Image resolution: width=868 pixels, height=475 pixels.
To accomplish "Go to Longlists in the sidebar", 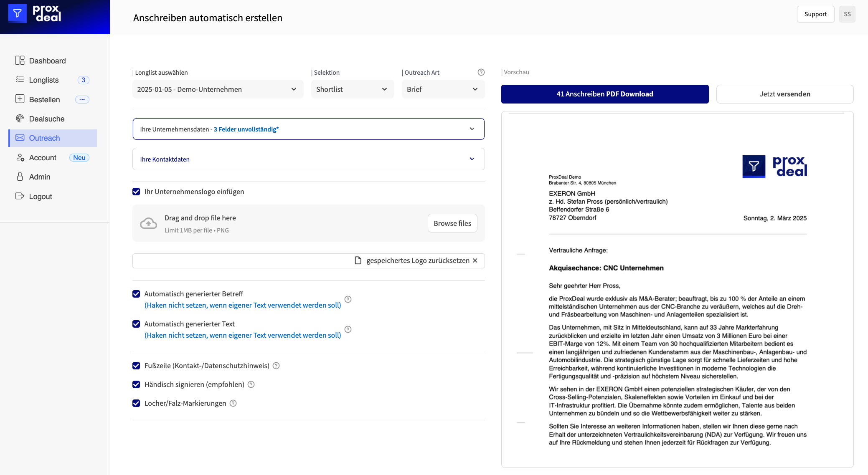I will point(44,80).
